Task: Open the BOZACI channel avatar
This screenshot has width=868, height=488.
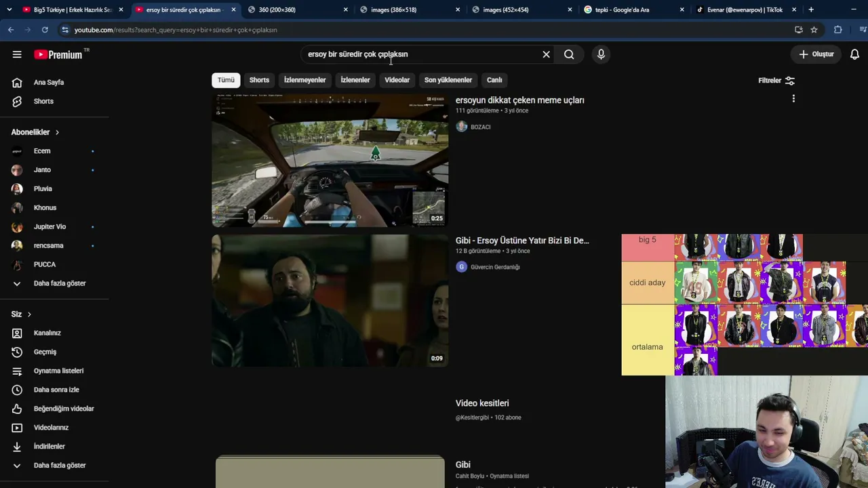Action: click(462, 127)
